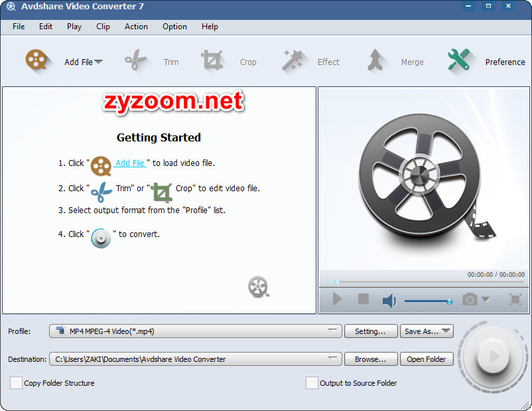This screenshot has width=532, height=411.
Task: Enable Copy Folder Structure checkbox
Action: click(16, 383)
